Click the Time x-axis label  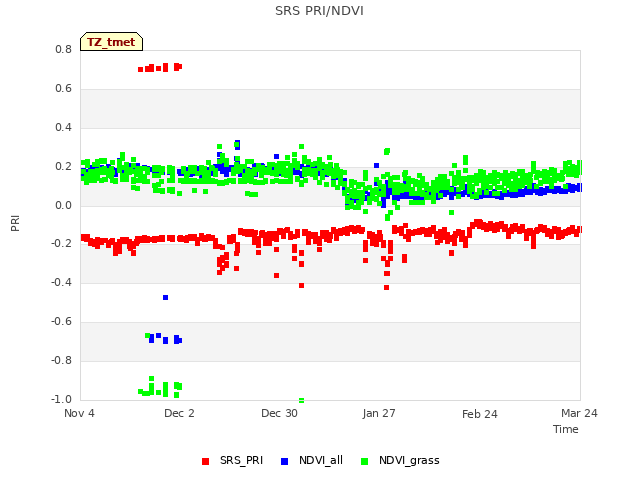pyautogui.click(x=566, y=429)
